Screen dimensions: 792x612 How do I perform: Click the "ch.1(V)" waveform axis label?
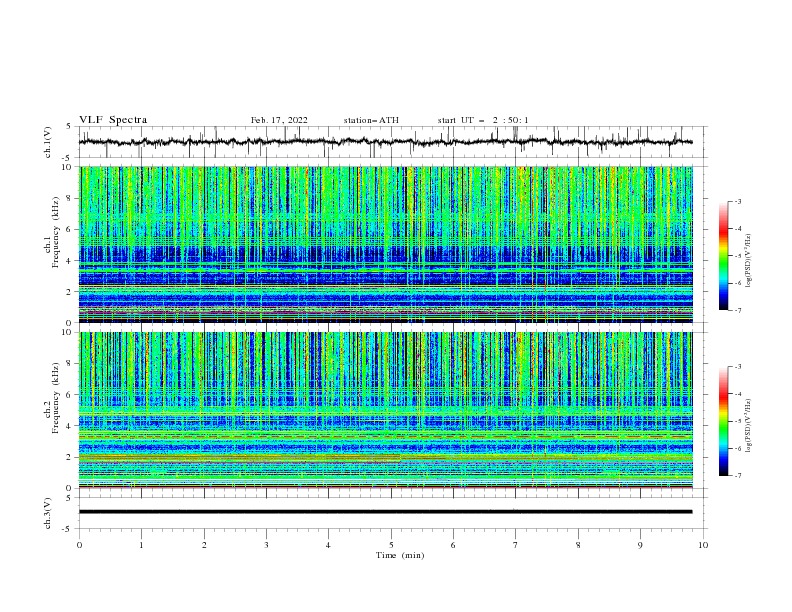click(x=48, y=142)
